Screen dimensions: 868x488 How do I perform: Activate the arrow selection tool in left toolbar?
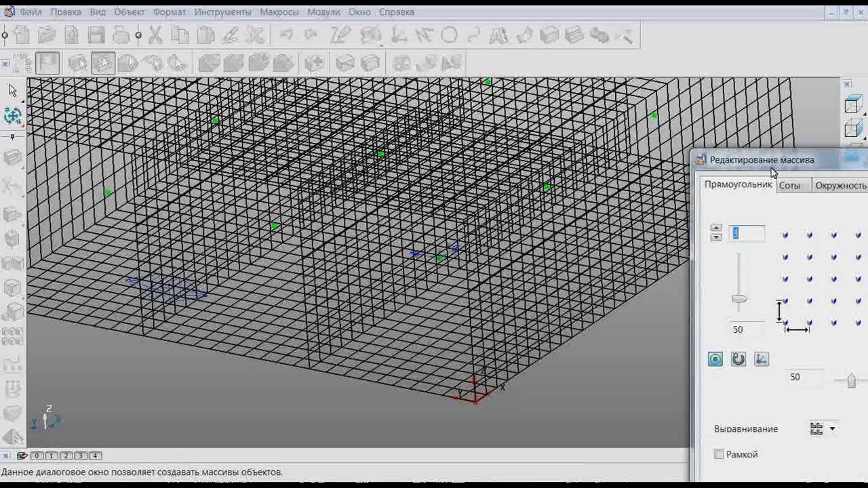[x=12, y=90]
